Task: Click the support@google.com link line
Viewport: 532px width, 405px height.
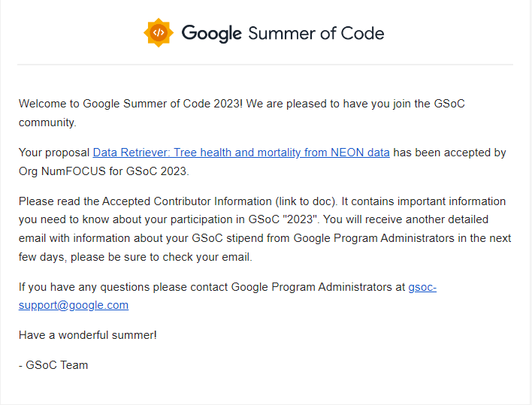Action: pyautogui.click(x=74, y=305)
